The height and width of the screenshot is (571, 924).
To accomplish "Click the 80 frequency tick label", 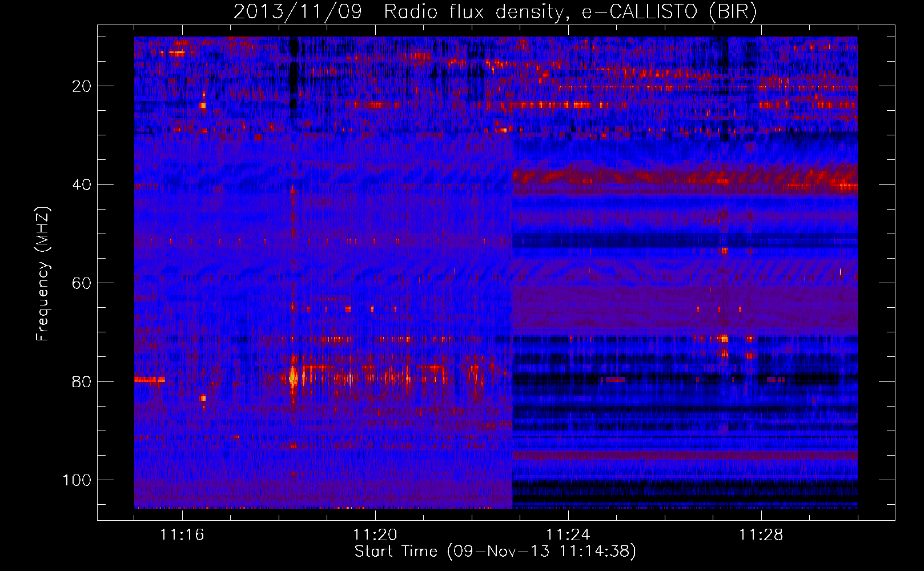I will click(82, 381).
